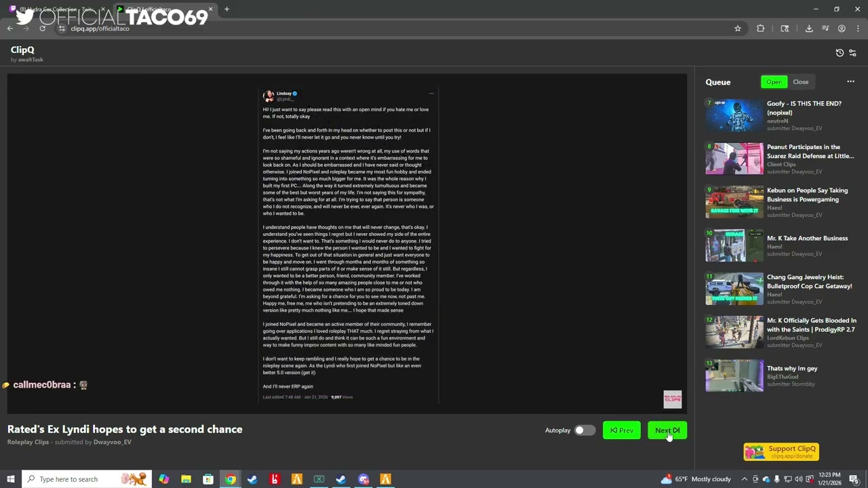Viewport: 868px width, 488px height.
Task: Click the awaitTask author link
Action: click(x=31, y=60)
